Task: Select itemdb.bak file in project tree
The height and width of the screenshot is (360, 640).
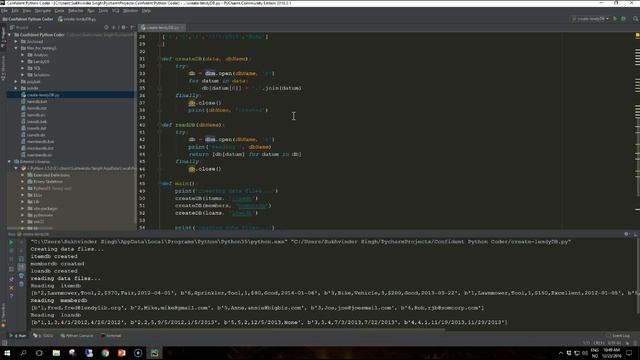Action: 34,102
